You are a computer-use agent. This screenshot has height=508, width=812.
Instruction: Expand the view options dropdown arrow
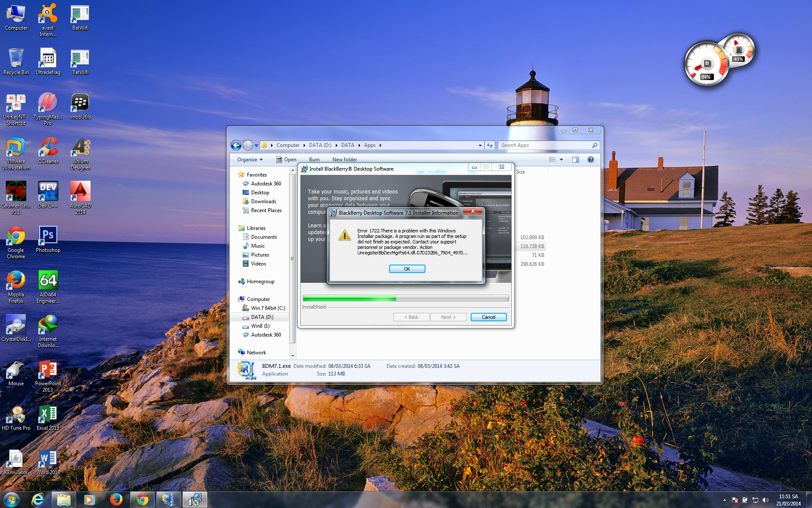[x=562, y=160]
